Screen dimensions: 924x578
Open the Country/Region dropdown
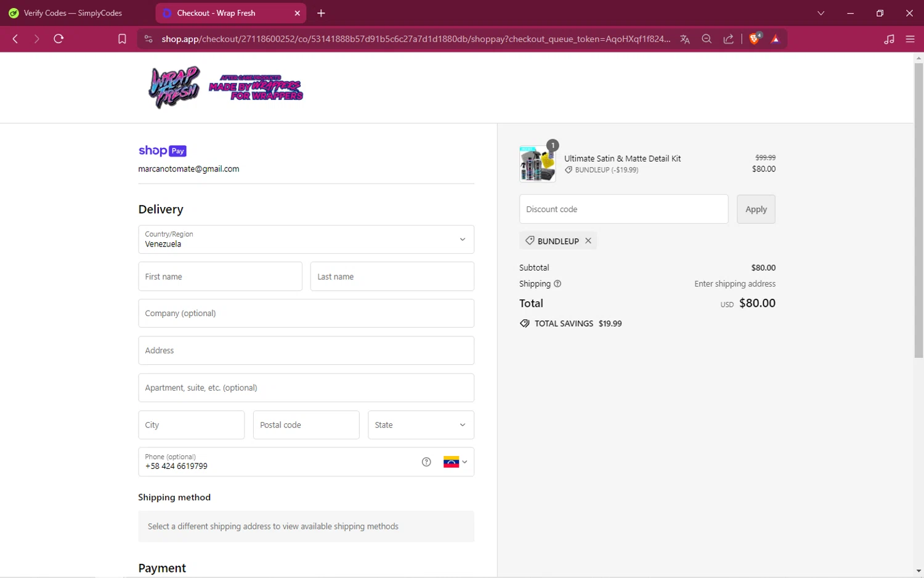click(306, 239)
